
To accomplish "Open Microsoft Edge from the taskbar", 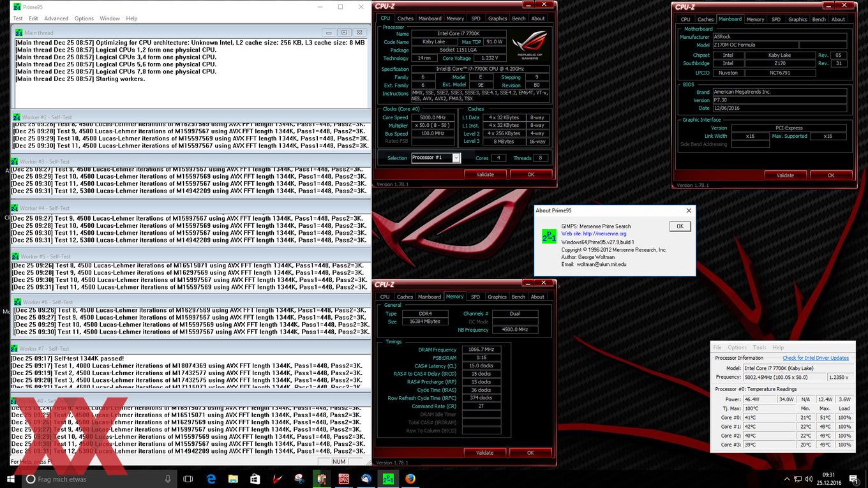I will click(211, 478).
